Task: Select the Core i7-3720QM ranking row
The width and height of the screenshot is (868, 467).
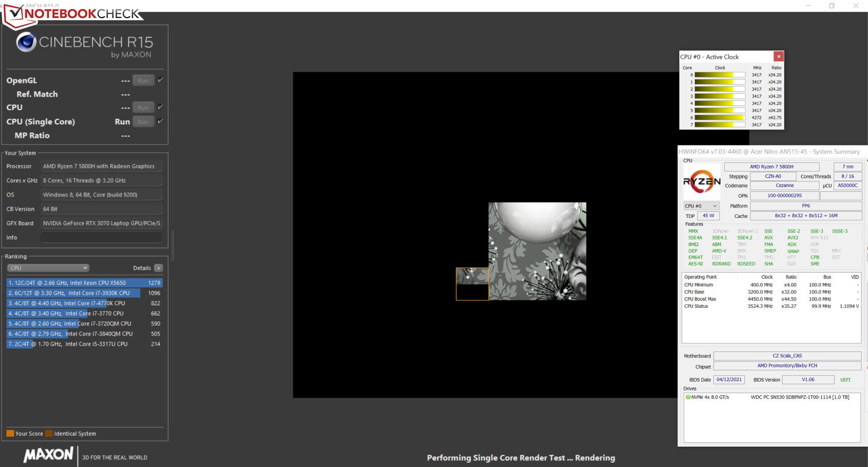Action: click(x=85, y=324)
